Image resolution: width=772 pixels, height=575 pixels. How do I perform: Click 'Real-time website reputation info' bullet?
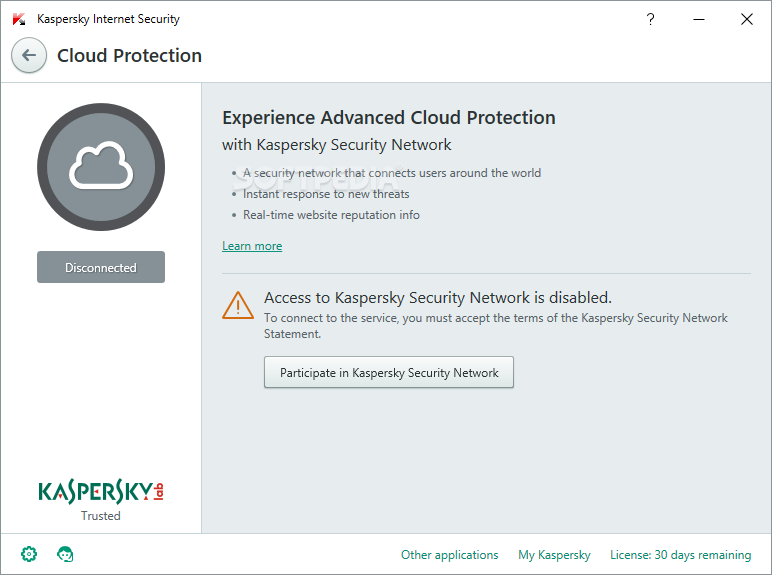click(x=331, y=215)
